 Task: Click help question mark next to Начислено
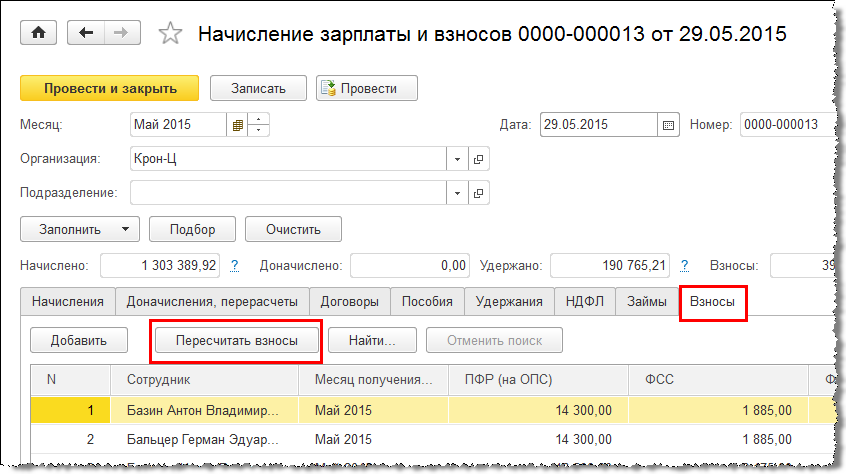click(x=235, y=266)
